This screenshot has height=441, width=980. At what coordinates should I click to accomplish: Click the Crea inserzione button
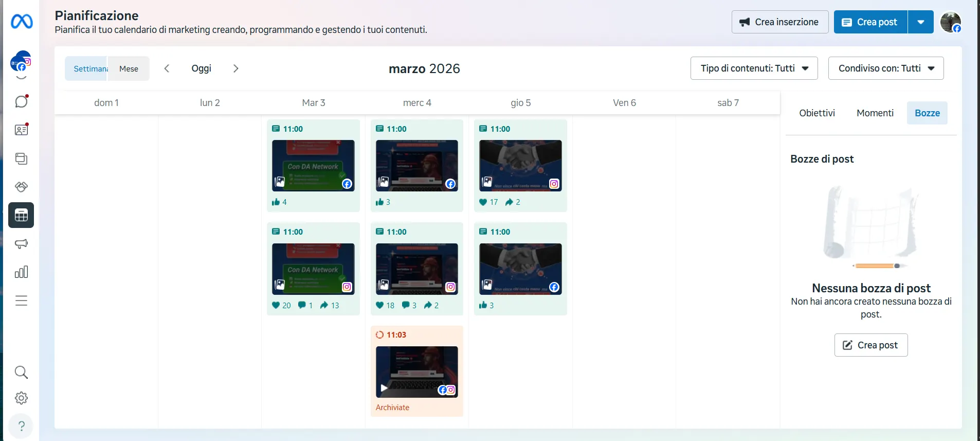[x=779, y=22]
